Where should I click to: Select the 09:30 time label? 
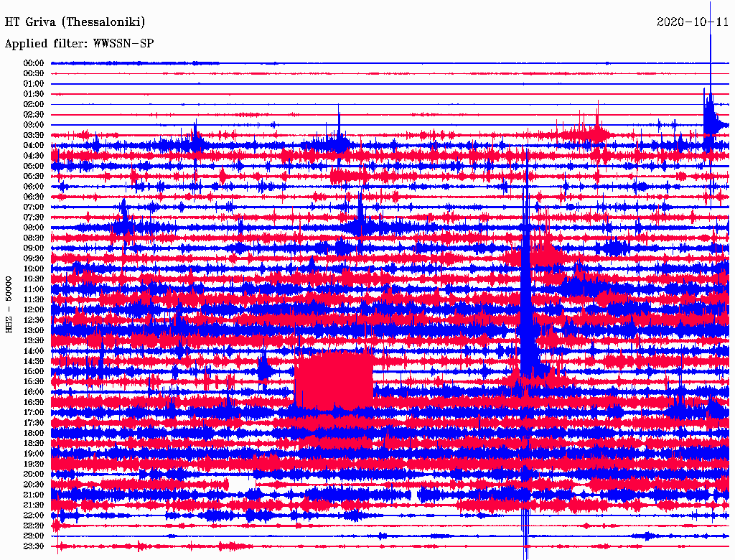[x=34, y=258]
